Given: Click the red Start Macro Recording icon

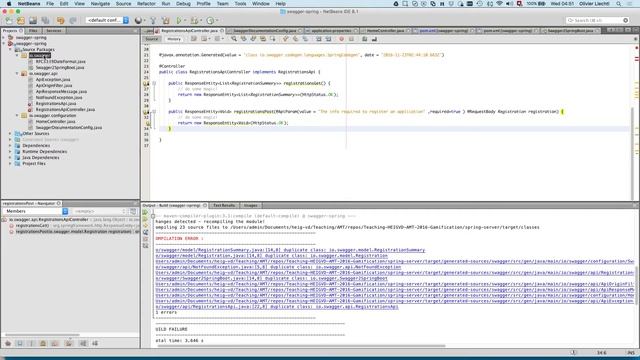Looking at the screenshot, I should click(x=341, y=39).
